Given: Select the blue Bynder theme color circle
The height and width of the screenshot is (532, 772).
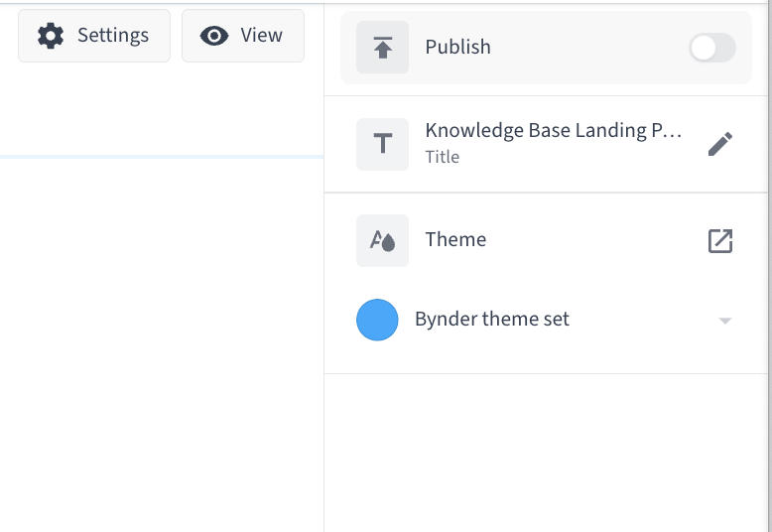Looking at the screenshot, I should [377, 320].
